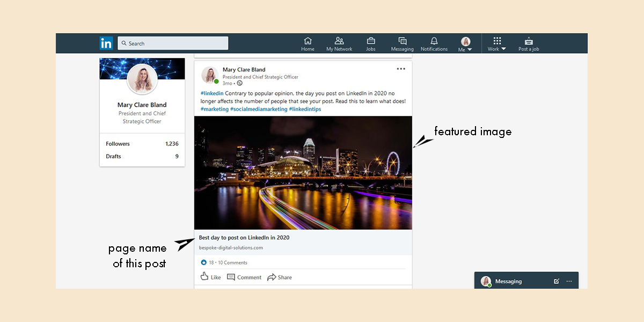Open Mary Clare Bland sidebar name
This screenshot has width=644, height=322.
coord(142,105)
